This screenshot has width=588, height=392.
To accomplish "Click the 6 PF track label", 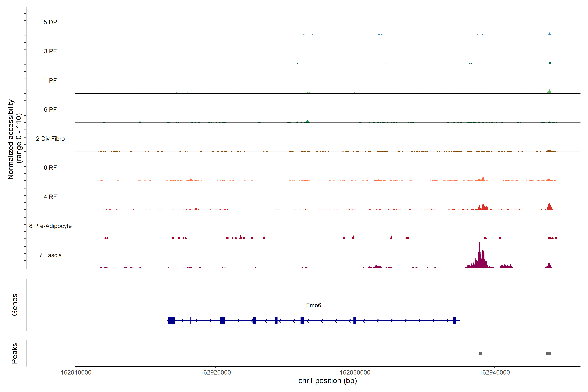I will 50,109.
